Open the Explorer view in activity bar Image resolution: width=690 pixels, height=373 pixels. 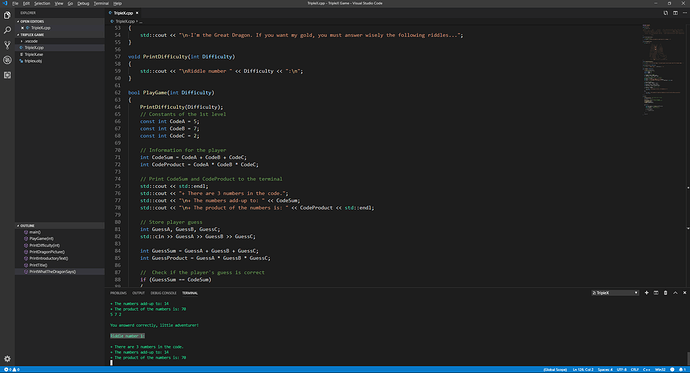(7, 15)
